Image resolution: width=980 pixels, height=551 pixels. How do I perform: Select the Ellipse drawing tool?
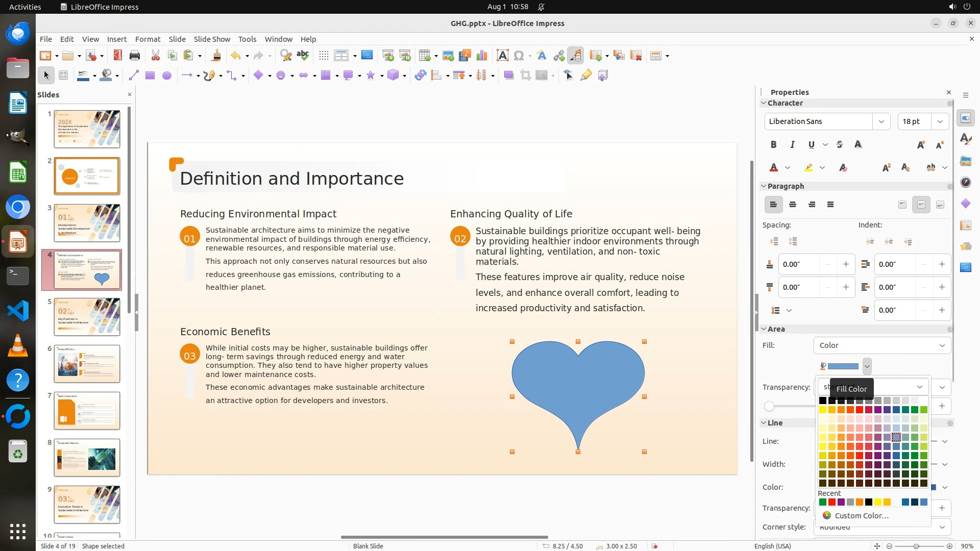[x=166, y=76]
